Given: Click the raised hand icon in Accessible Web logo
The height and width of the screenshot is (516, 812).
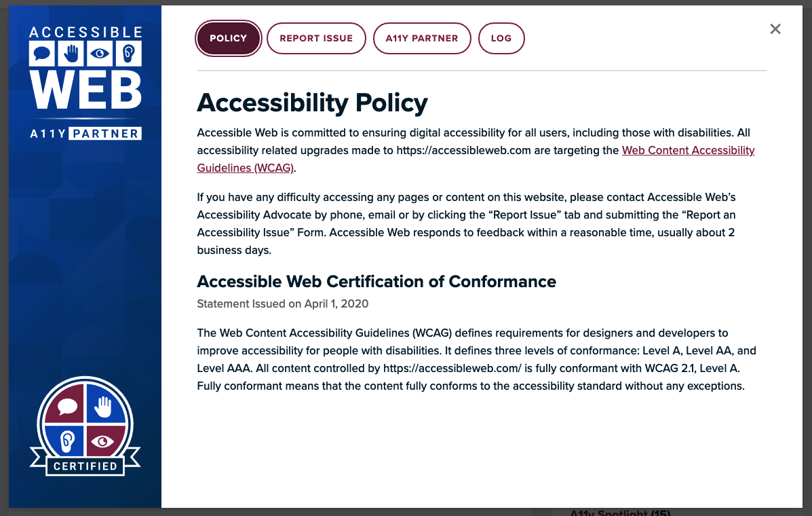Looking at the screenshot, I should 71,54.
